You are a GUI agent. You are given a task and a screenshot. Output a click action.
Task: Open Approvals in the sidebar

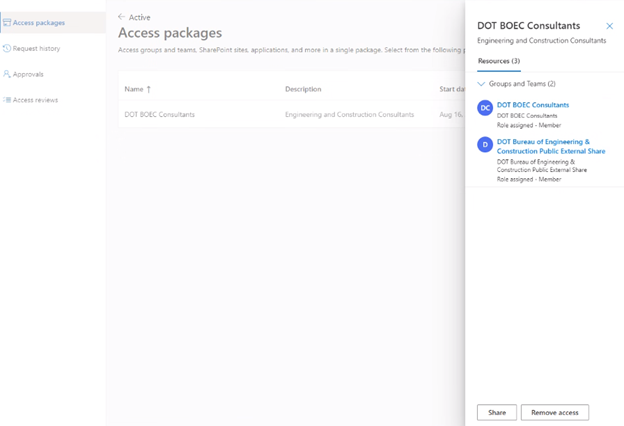[28, 74]
